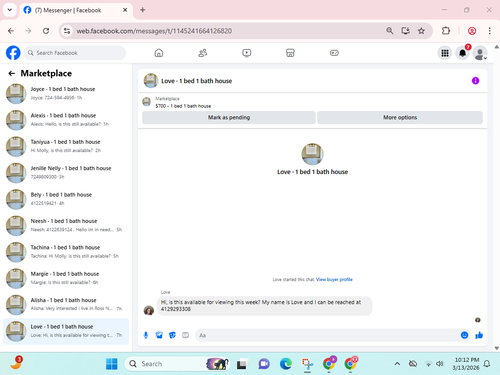The width and height of the screenshot is (500, 375).
Task: Click the large listing photo in conversation center
Action: click(312, 154)
